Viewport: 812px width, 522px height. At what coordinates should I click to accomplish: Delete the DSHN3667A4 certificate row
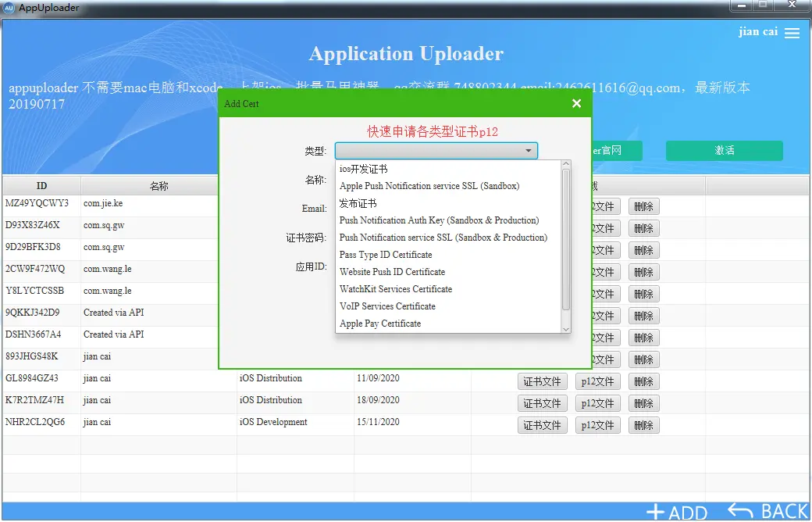coord(643,338)
